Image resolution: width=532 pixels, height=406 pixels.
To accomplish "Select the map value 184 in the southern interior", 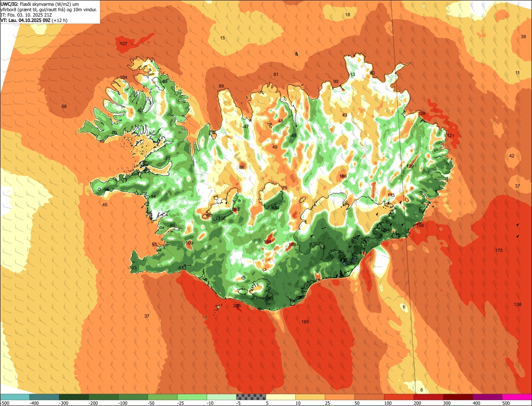I will coord(268,242).
